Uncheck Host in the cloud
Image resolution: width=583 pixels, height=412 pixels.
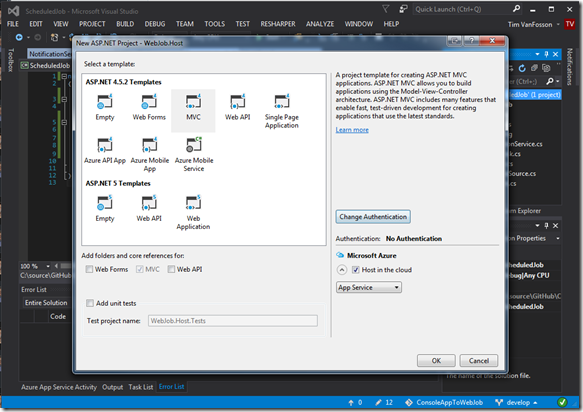click(356, 270)
